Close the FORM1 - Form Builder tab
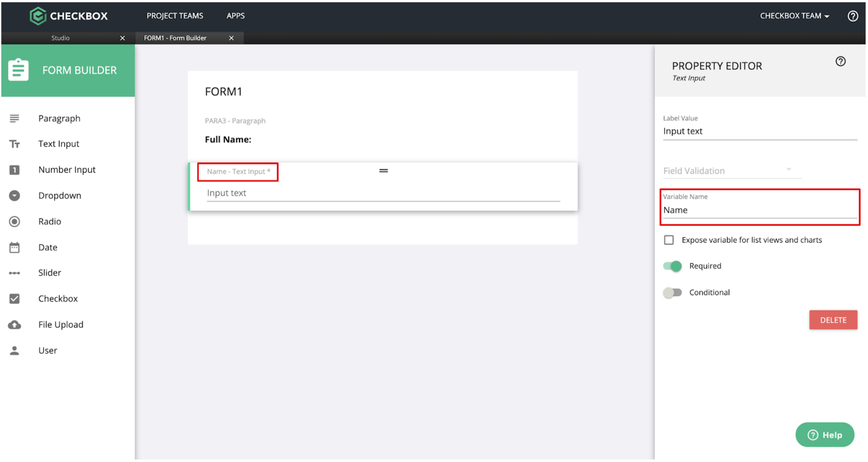Screen dimensions: 868x462 point(231,38)
